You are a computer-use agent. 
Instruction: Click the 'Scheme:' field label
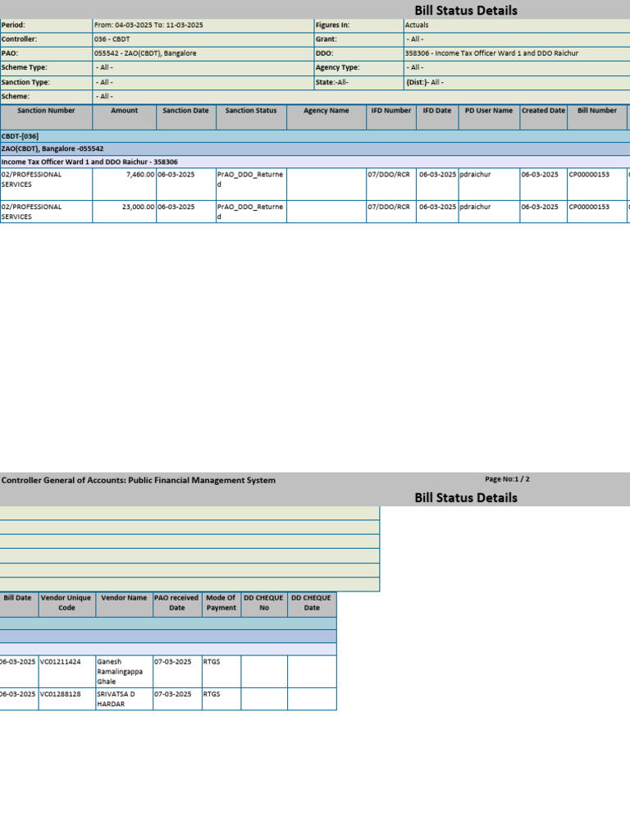pos(15,97)
